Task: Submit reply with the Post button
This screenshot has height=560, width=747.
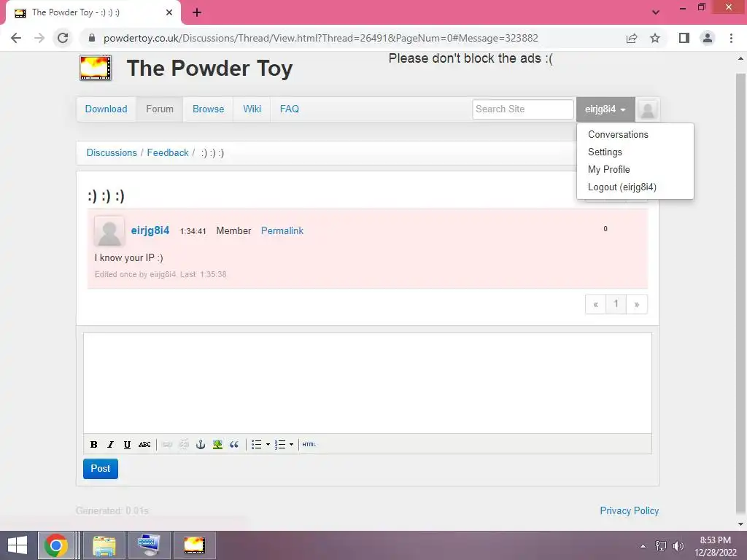Action: click(x=101, y=469)
